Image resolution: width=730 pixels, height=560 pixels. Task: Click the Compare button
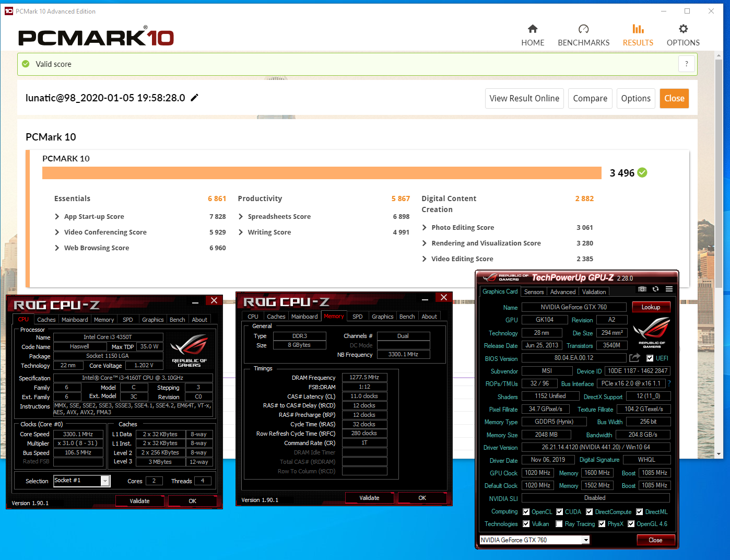590,98
